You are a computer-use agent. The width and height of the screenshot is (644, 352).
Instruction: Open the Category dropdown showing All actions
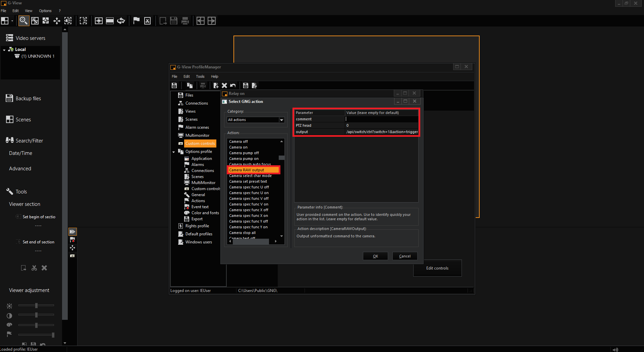coord(281,120)
